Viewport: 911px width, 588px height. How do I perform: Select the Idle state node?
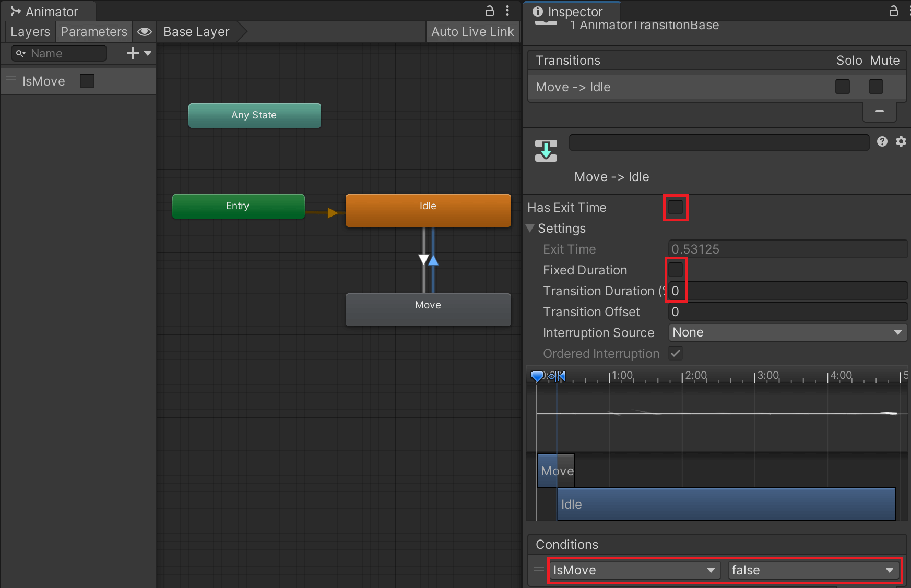click(428, 210)
